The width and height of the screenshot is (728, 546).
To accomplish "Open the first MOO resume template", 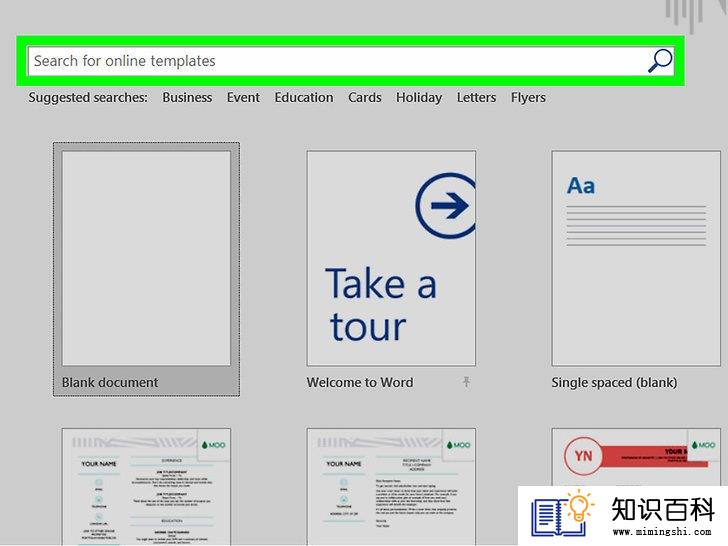I will point(146,487).
